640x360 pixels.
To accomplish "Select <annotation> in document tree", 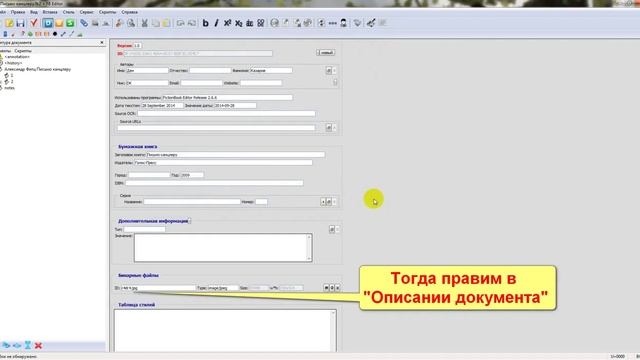I will tap(17, 57).
